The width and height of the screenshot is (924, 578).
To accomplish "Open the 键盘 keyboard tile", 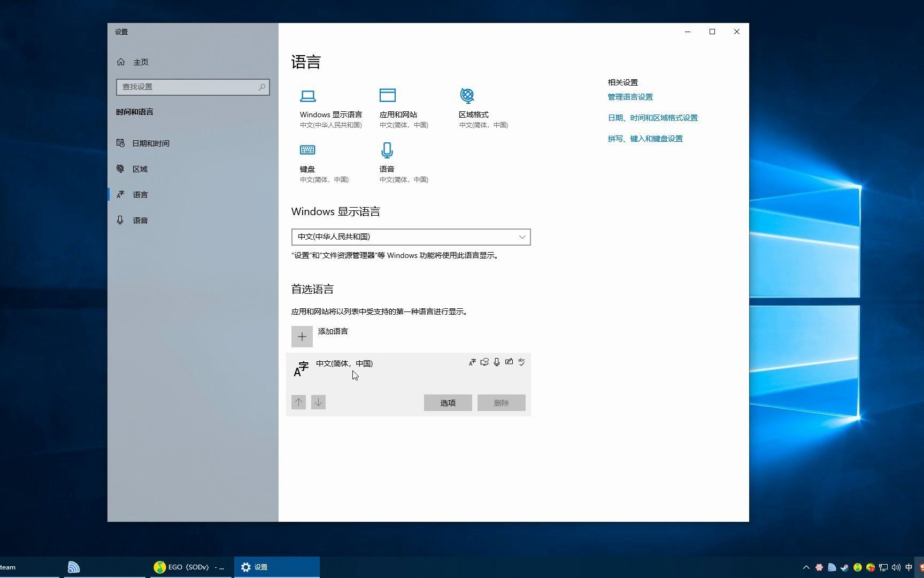I will [324, 163].
